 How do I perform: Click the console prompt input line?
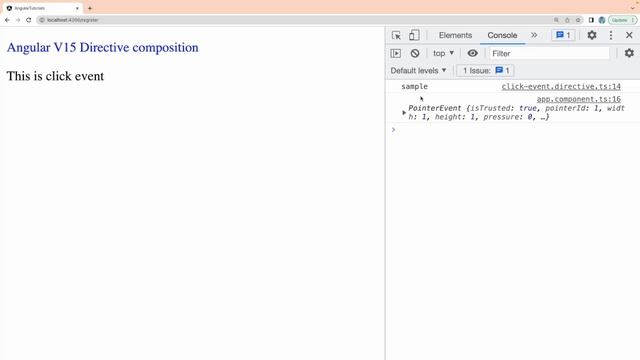coord(514,130)
